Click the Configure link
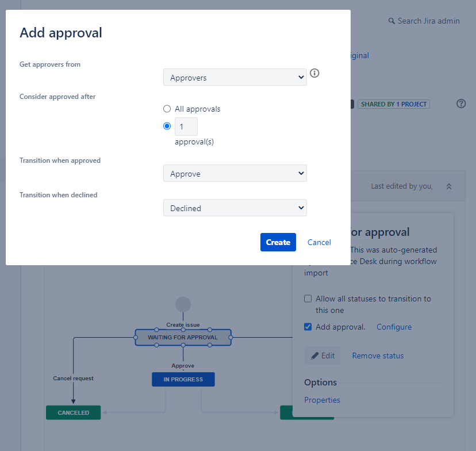476x451 pixels. (394, 327)
